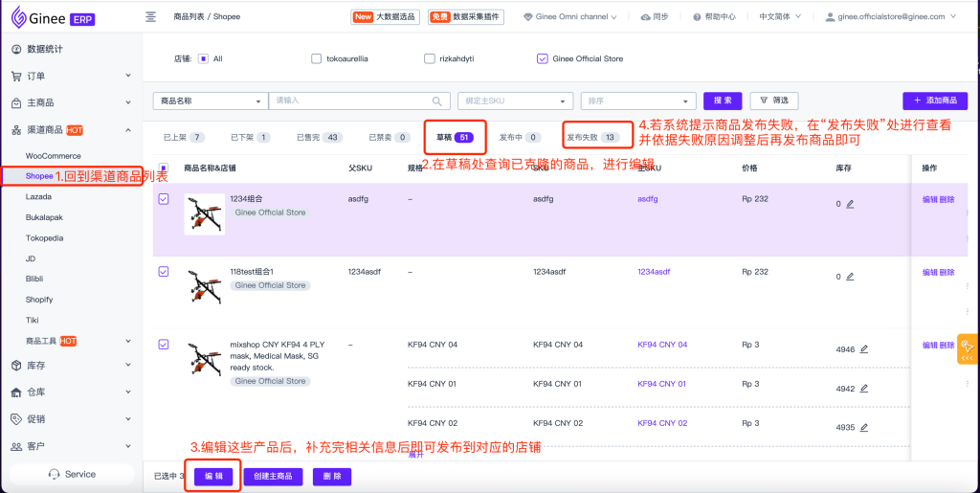Open the 中文简体 language dropdown
Image resolution: width=980 pixels, height=493 pixels.
pyautogui.click(x=778, y=17)
